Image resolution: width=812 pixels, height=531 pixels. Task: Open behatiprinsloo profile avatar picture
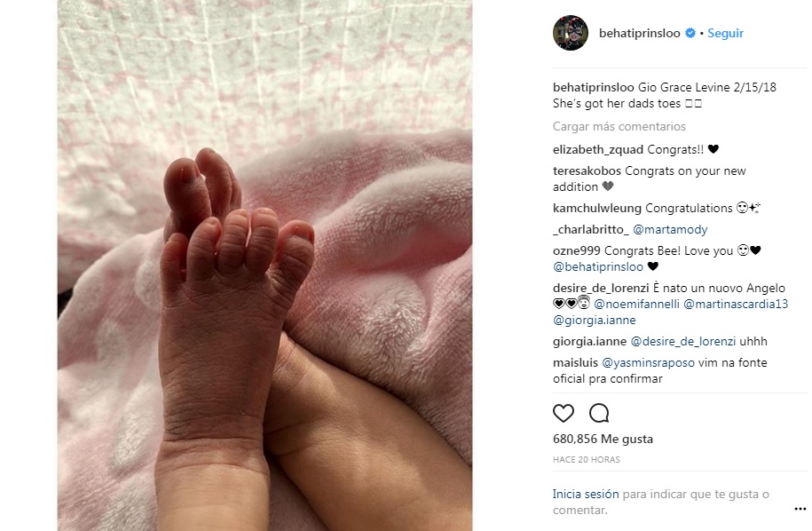[x=571, y=33]
